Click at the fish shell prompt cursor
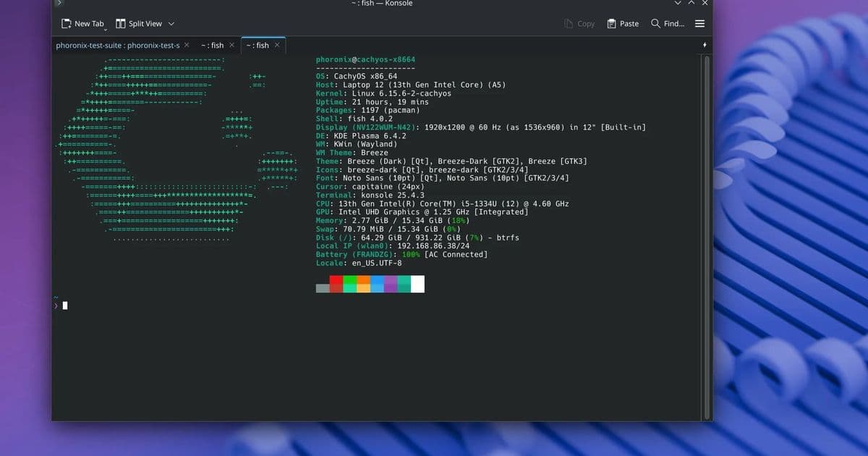Screen dimensions: 868x456 [x=65, y=305]
